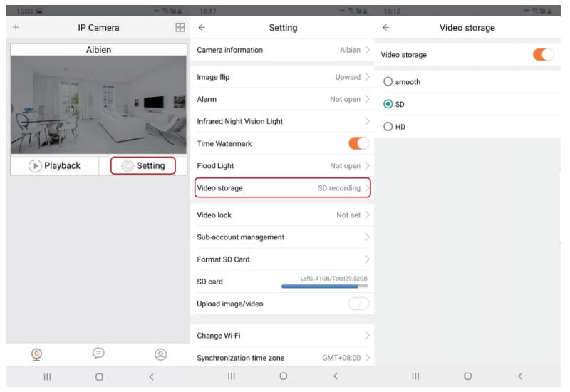Image resolution: width=570 pixels, height=392 pixels.
Task: Open the Alarm setting row
Action: [x=283, y=99]
